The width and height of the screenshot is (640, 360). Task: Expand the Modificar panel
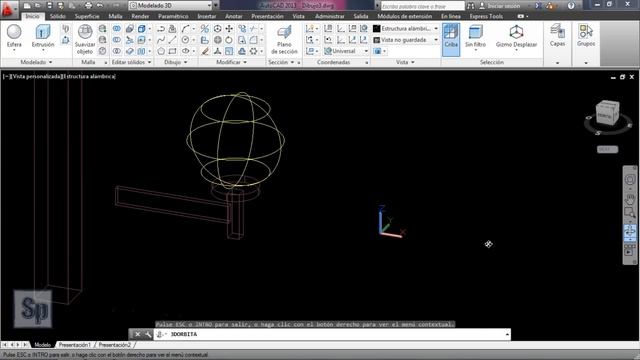pyautogui.click(x=231, y=62)
